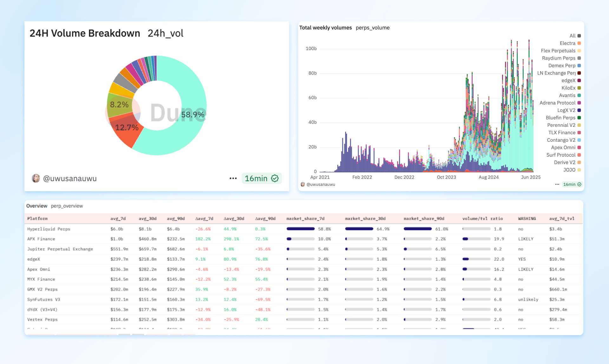This screenshot has height=364, width=609.
Task: Toggle the Flex Perpetuals legend series
Action: 561,51
